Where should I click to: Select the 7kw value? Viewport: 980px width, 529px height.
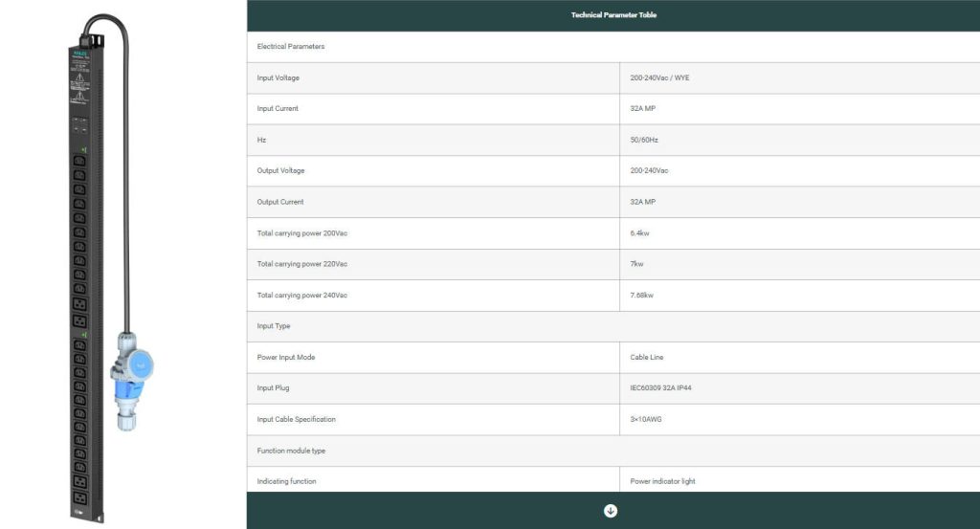click(636, 264)
